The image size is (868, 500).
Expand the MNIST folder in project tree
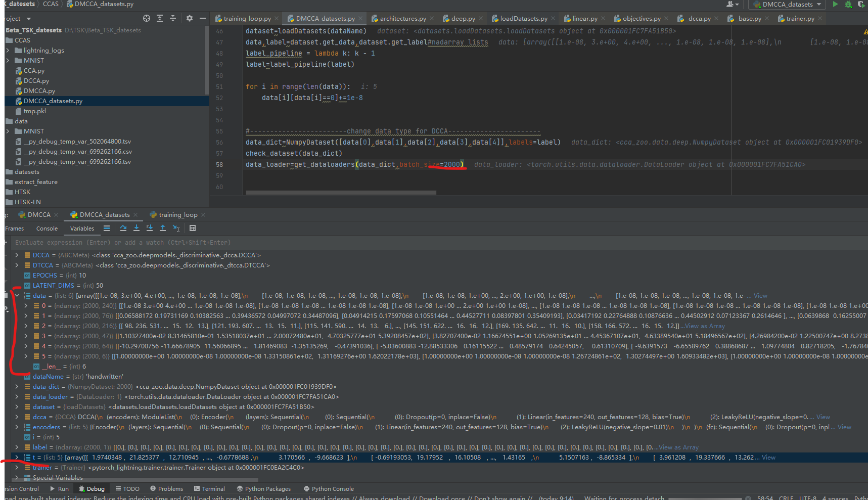tap(8, 60)
